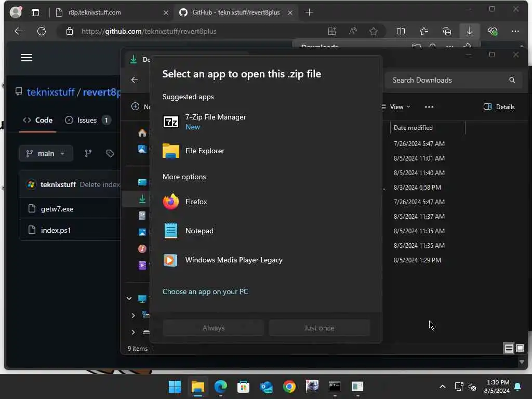Open index.ps1 file on GitHub
532x399 pixels.
(x=56, y=230)
